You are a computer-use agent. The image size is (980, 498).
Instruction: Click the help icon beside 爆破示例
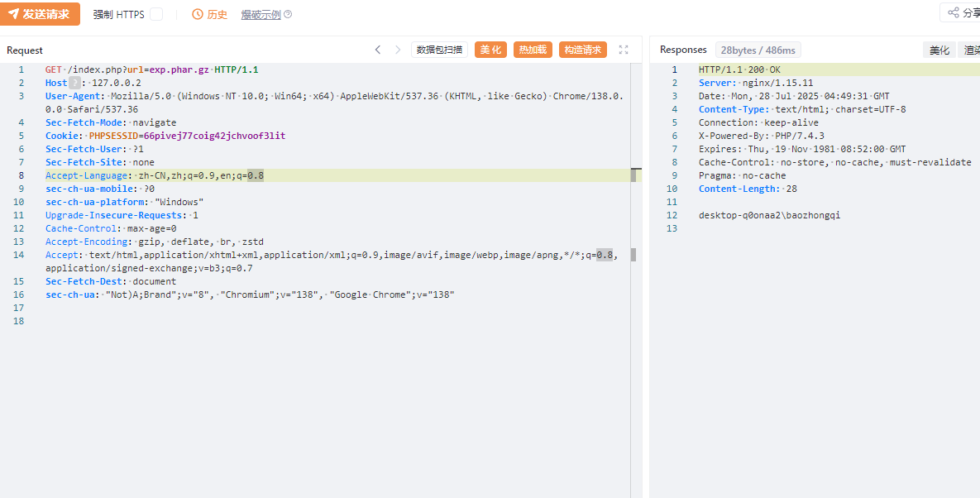[288, 15]
